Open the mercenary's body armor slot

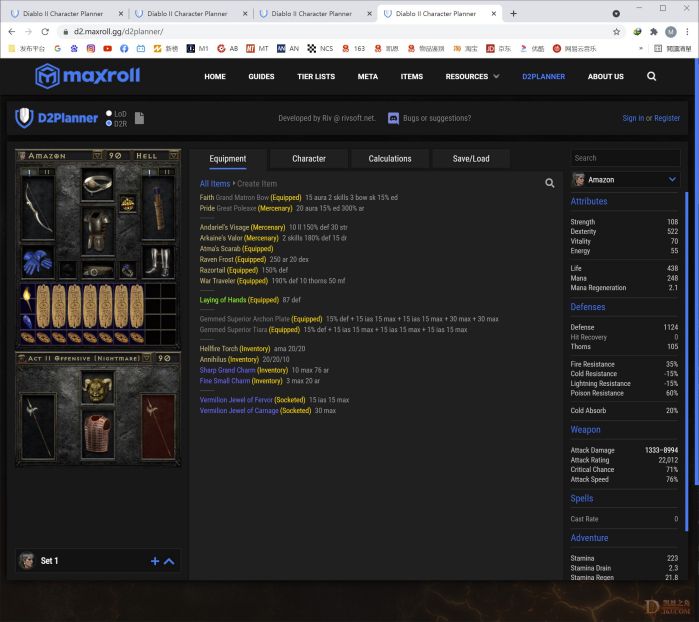pos(98,435)
